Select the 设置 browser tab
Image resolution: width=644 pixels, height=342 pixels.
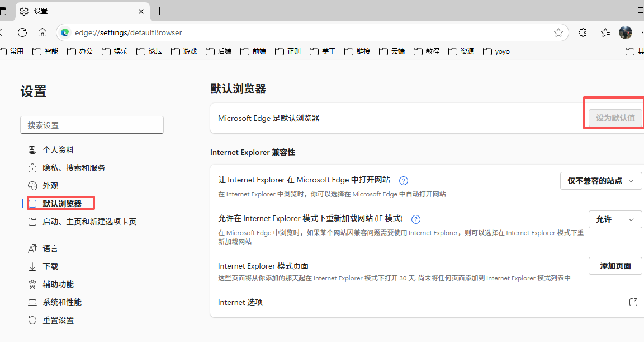(x=82, y=12)
